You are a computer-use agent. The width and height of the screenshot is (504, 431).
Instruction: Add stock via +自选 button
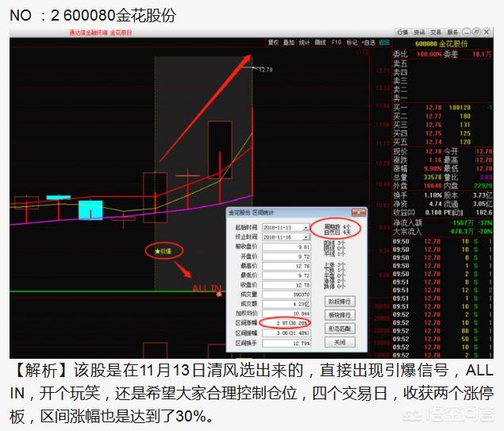pyautogui.click(x=368, y=42)
